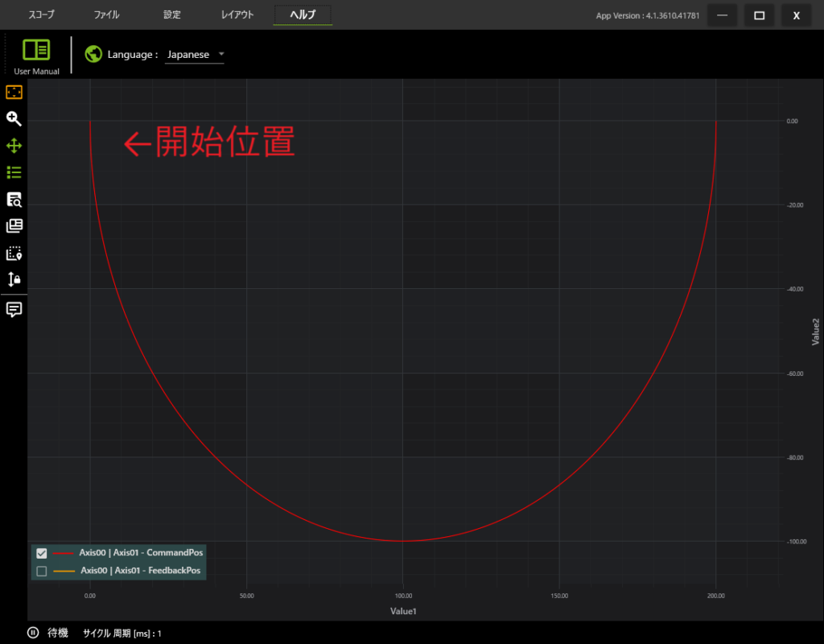Uncheck the CommandPos series checkbox
This screenshot has height=644, width=824.
point(42,553)
